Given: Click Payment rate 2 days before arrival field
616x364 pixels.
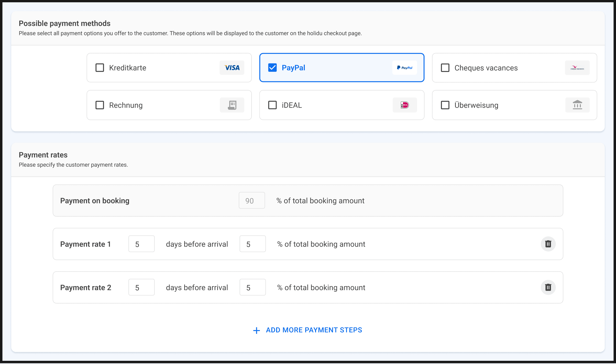Looking at the screenshot, I should tap(141, 287).
